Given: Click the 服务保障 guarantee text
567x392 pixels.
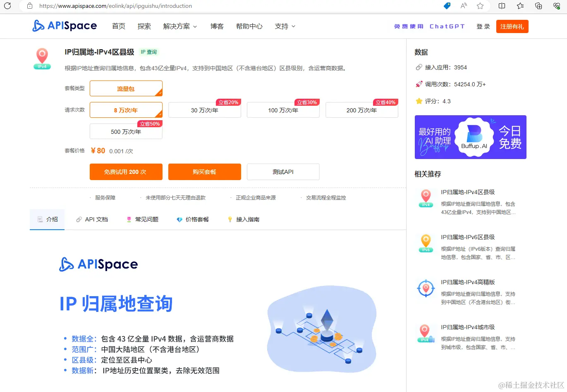Looking at the screenshot, I should pyautogui.click(x=105, y=198).
